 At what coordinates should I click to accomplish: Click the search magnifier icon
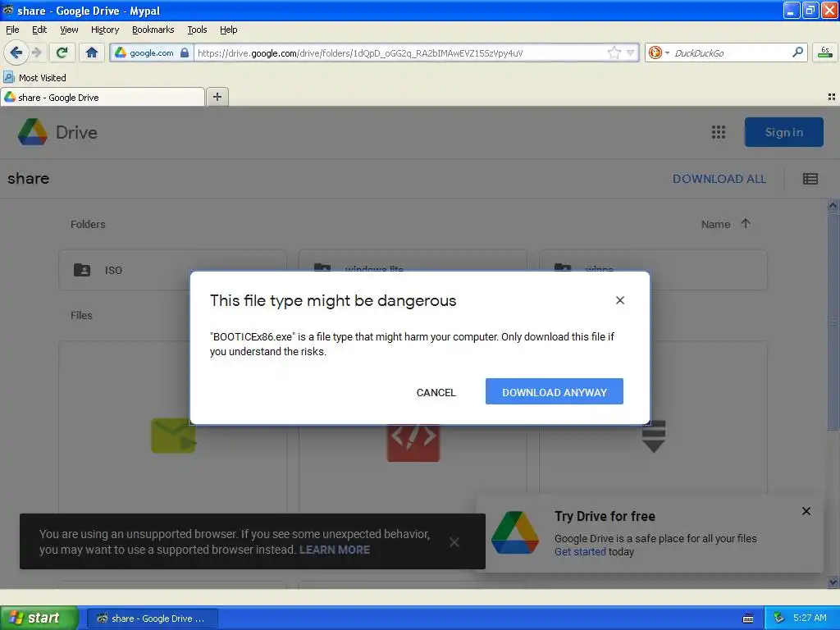point(797,52)
